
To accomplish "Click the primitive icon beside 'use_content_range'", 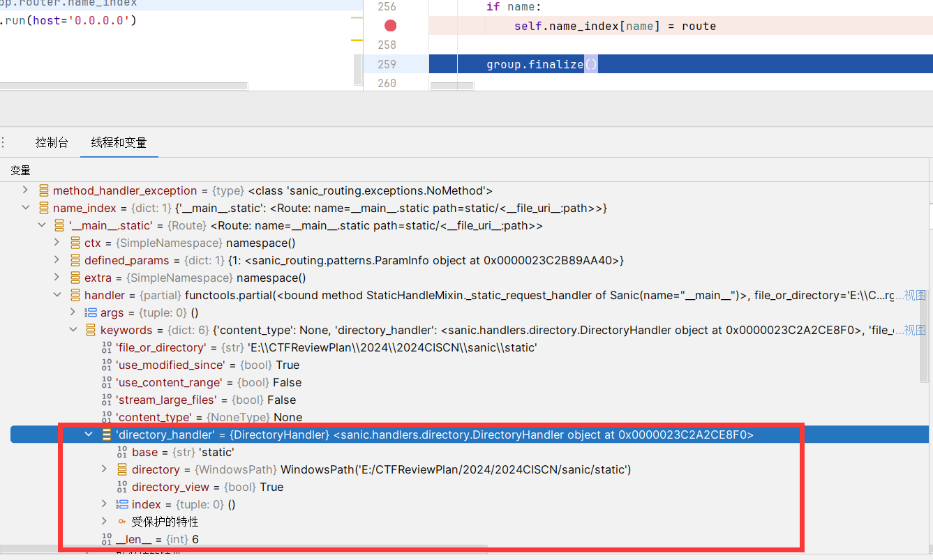I will click(106, 382).
